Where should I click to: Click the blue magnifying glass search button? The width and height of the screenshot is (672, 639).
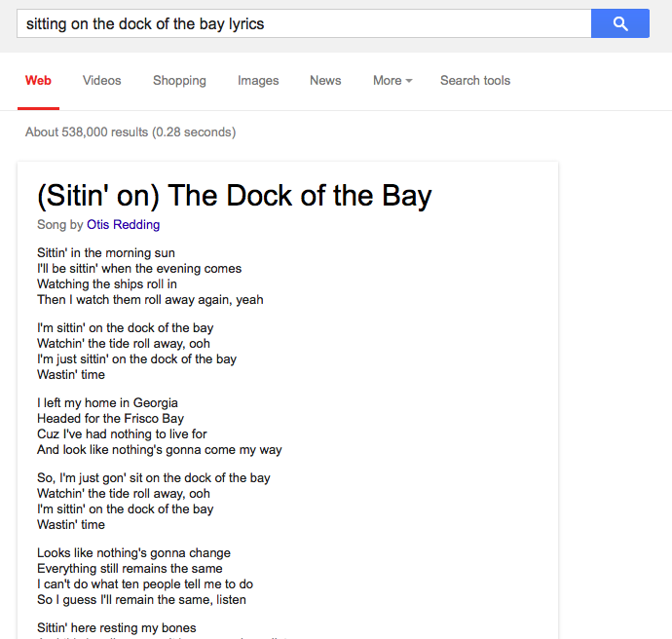[x=619, y=23]
